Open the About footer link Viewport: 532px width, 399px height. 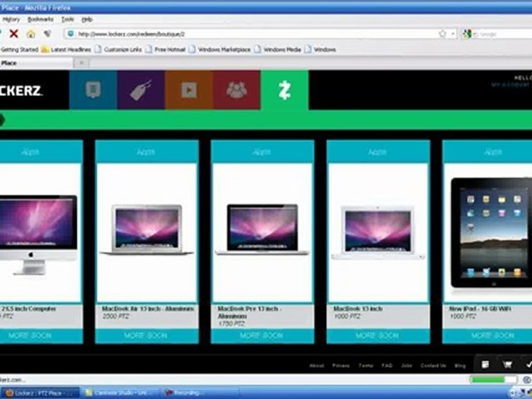click(316, 365)
